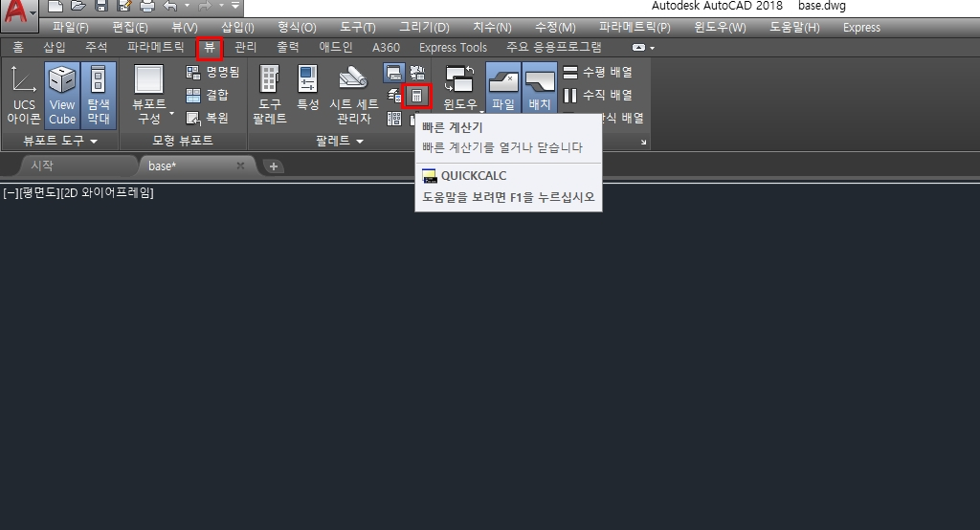Screen dimensions: 980x530
Task: Open the 도구(T) menu
Action: coord(358,28)
